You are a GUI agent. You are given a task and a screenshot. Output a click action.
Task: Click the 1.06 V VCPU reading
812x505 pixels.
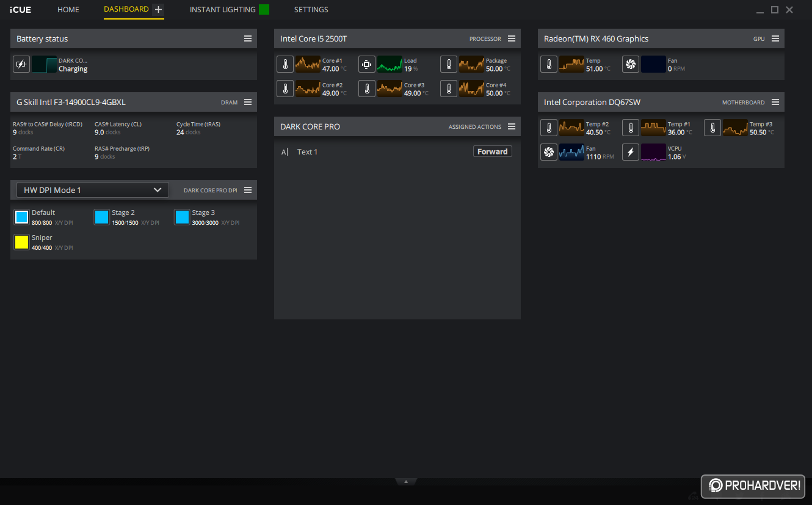pos(677,157)
